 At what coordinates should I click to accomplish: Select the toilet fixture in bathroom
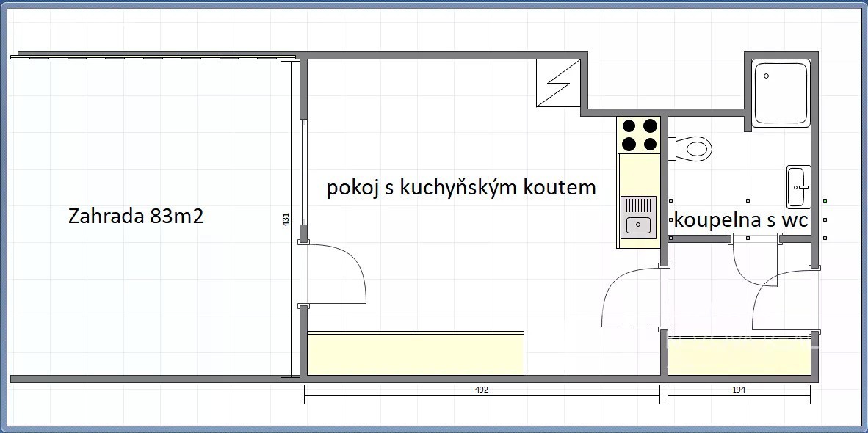click(x=692, y=148)
